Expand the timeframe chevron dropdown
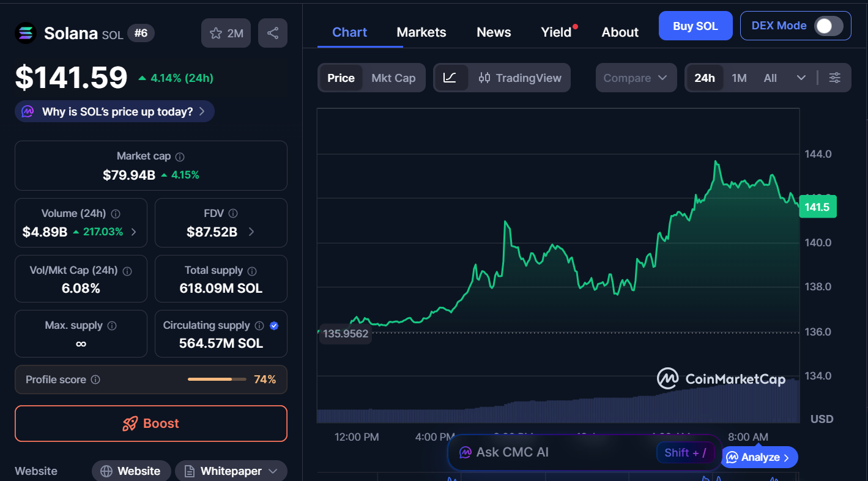Image resolution: width=868 pixels, height=481 pixels. tap(802, 78)
